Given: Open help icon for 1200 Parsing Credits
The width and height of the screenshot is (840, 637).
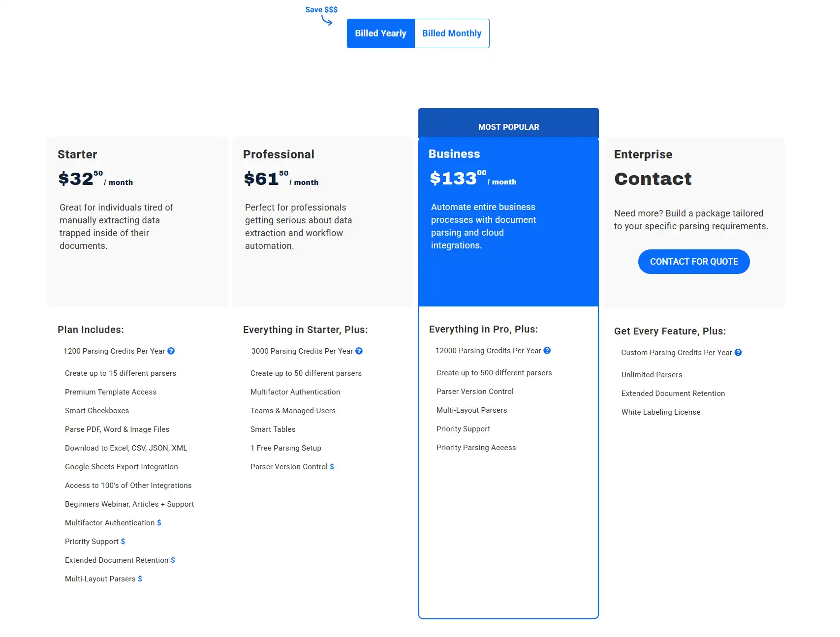Looking at the screenshot, I should click(171, 351).
